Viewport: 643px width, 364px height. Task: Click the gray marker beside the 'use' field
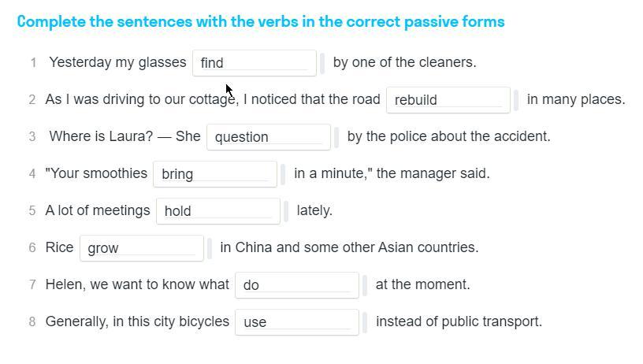point(365,322)
